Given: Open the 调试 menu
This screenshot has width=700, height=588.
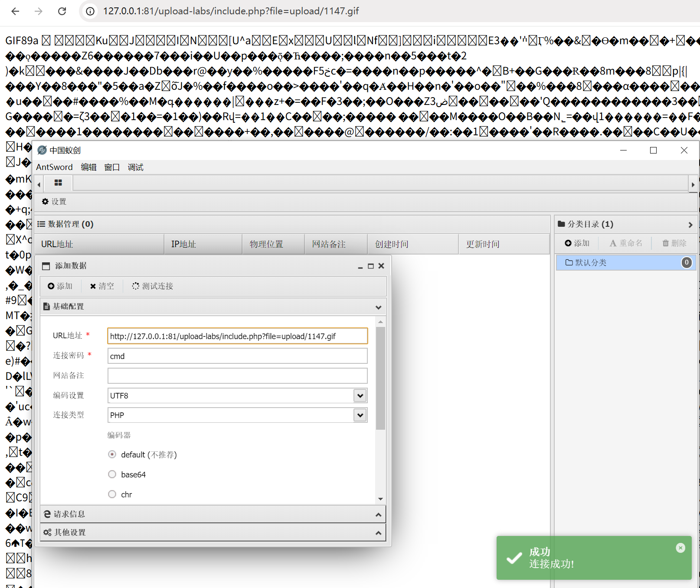Looking at the screenshot, I should 135,167.
